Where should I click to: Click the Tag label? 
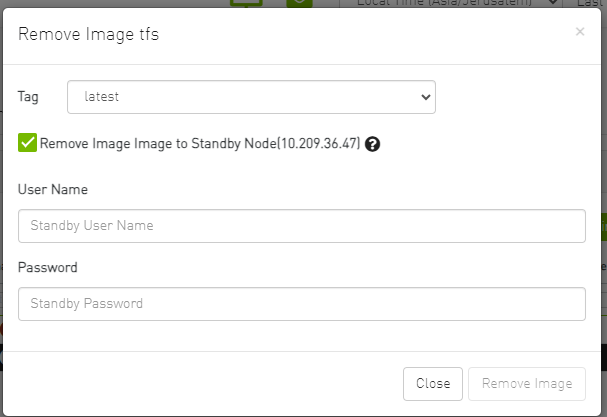(x=28, y=97)
